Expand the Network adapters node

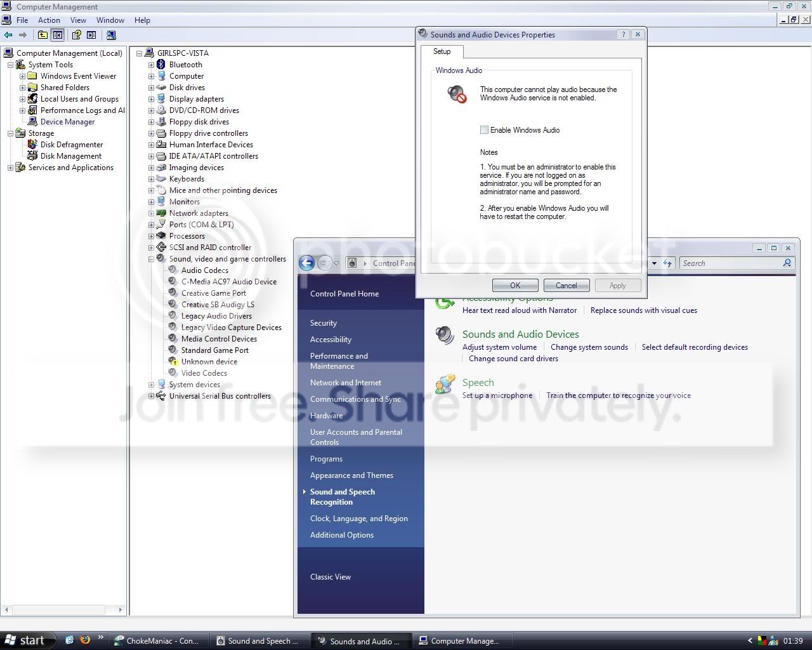click(x=151, y=213)
